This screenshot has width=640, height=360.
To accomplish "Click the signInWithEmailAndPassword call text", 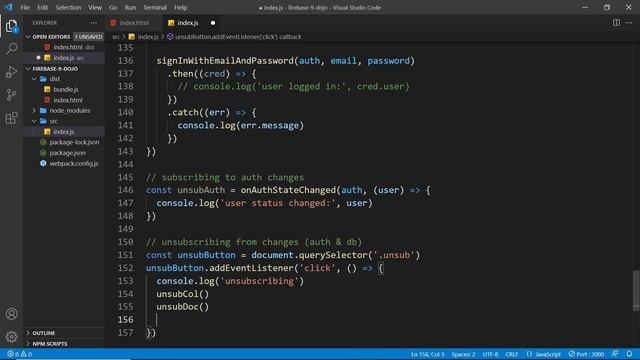I will pyautogui.click(x=225, y=61).
